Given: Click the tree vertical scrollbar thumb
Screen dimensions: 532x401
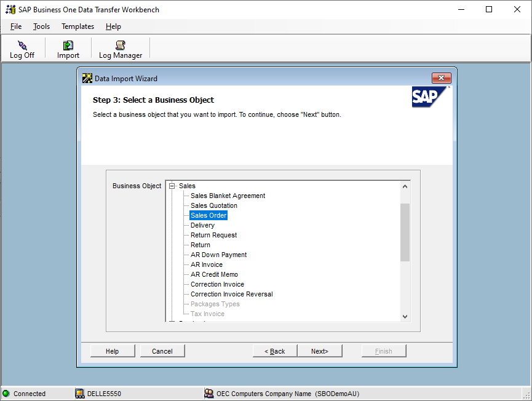Looking at the screenshot, I should (405, 232).
